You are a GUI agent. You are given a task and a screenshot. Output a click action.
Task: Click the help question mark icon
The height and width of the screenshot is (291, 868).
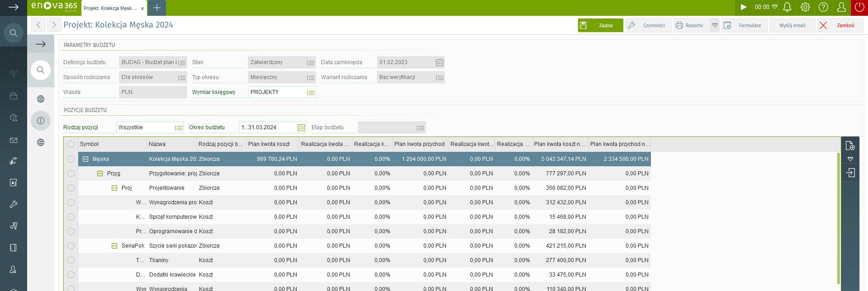(824, 7)
